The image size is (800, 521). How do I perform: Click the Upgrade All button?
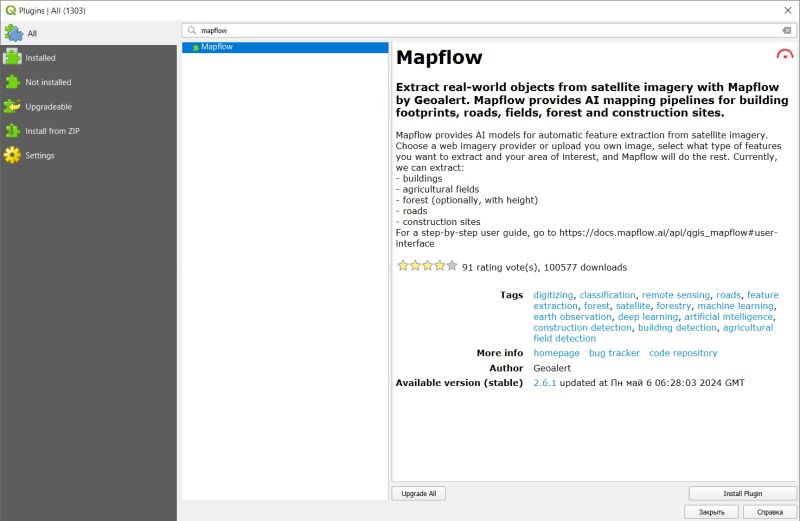tap(418, 493)
